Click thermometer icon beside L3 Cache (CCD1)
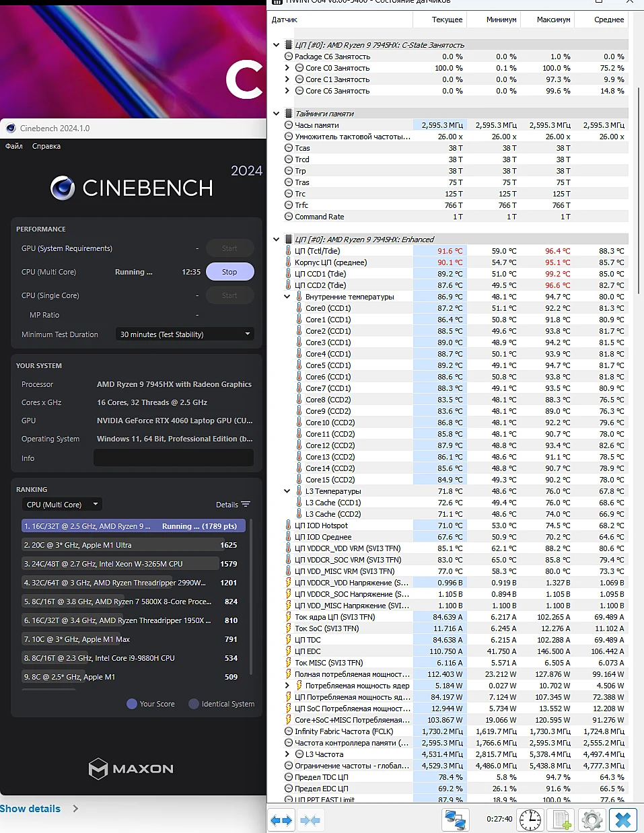644x833 pixels. tap(299, 503)
